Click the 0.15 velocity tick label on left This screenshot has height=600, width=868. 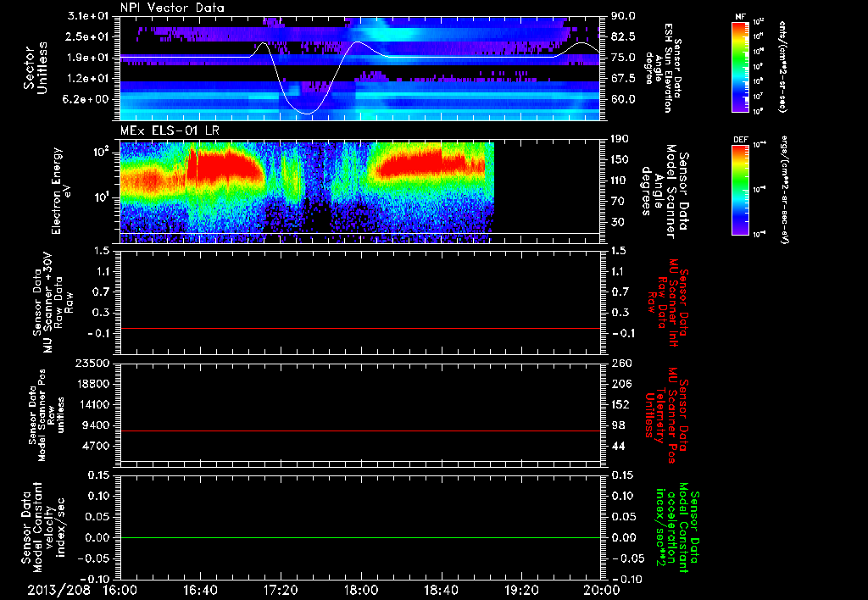pyautogui.click(x=99, y=475)
